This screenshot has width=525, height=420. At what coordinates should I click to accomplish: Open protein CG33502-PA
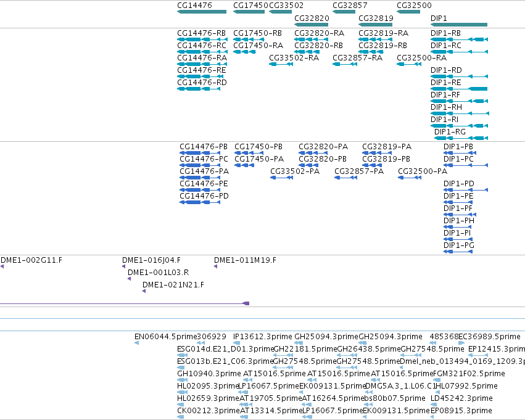(x=295, y=171)
